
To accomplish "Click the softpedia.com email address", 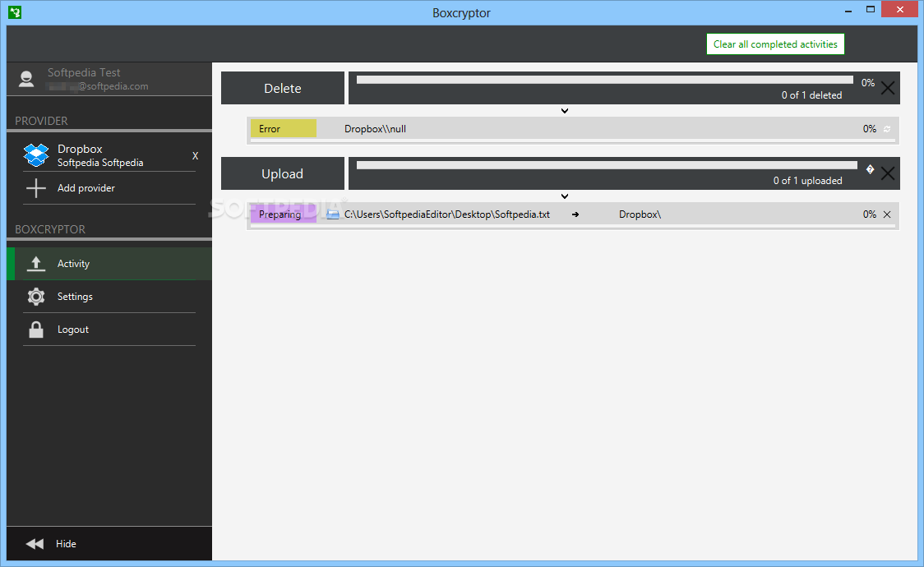I will point(97,86).
